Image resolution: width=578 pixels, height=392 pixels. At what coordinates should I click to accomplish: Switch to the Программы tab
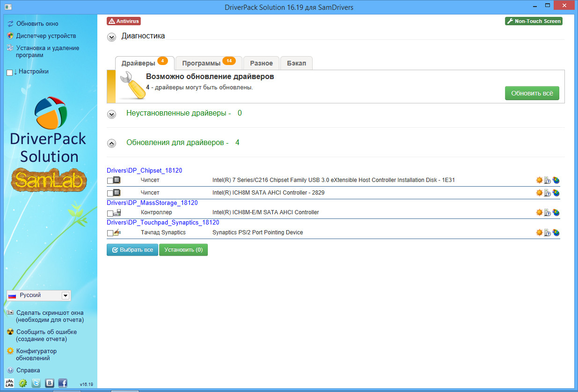[x=208, y=63]
